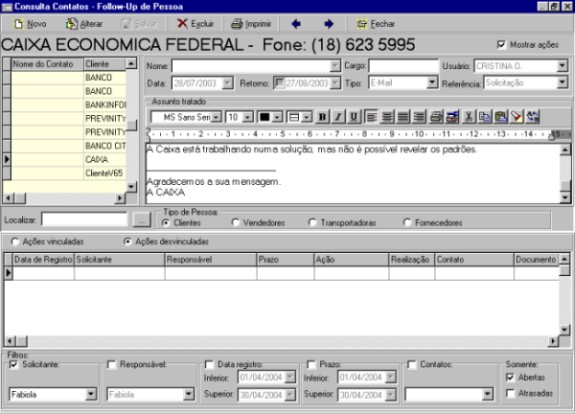Click the printer icon in editor toolbar
Viewport: 575px width, 414px height.
pyautogui.click(x=436, y=117)
